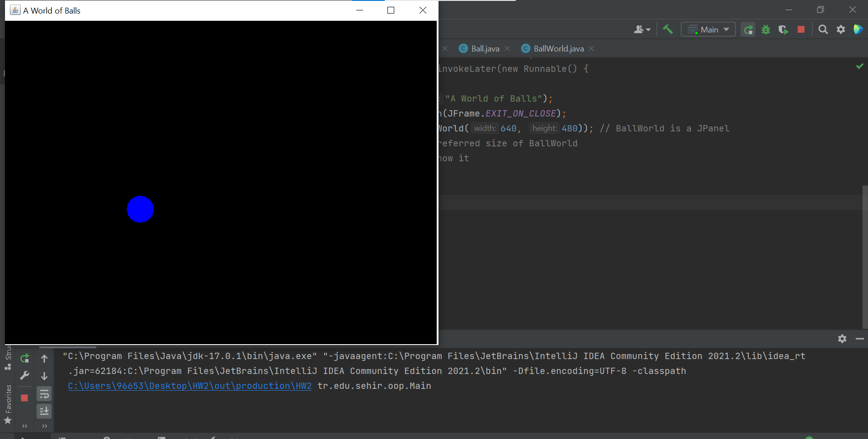Toggle scroll to end in the console
The width and height of the screenshot is (868, 439).
click(x=44, y=411)
